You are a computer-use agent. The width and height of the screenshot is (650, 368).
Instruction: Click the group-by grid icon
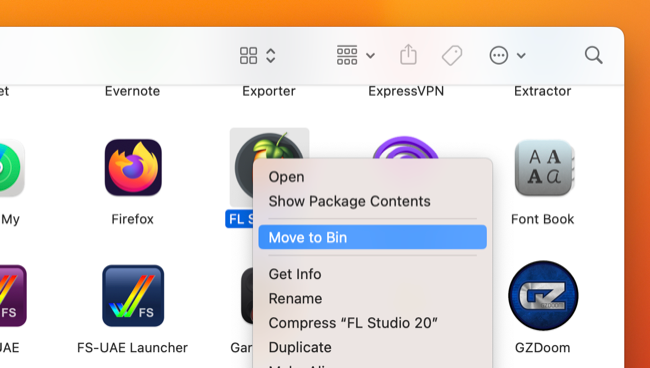click(x=347, y=56)
